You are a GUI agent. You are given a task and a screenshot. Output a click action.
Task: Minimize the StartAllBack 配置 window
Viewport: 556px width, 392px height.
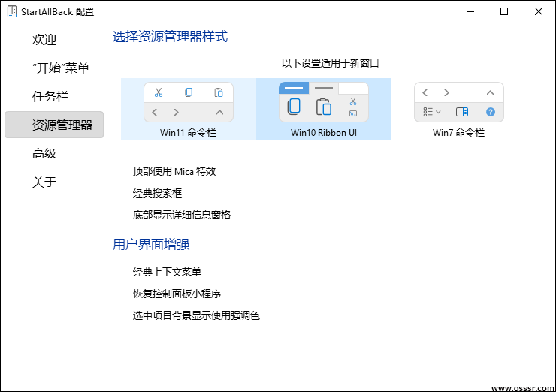pos(470,11)
